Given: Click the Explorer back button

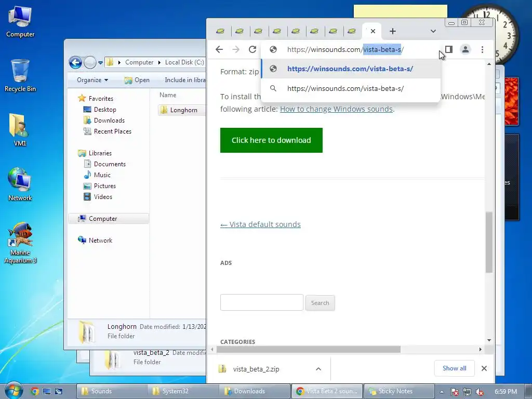Looking at the screenshot, I should pyautogui.click(x=75, y=62).
